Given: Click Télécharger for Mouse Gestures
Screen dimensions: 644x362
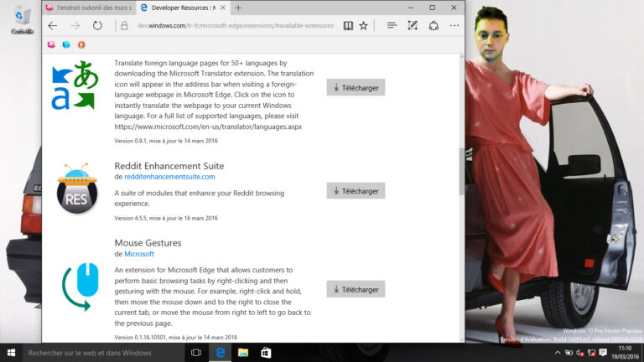Looking at the screenshot, I should click(x=356, y=289).
